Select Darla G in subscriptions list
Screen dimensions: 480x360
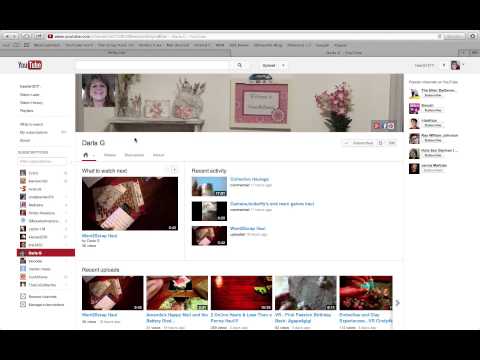(46, 253)
